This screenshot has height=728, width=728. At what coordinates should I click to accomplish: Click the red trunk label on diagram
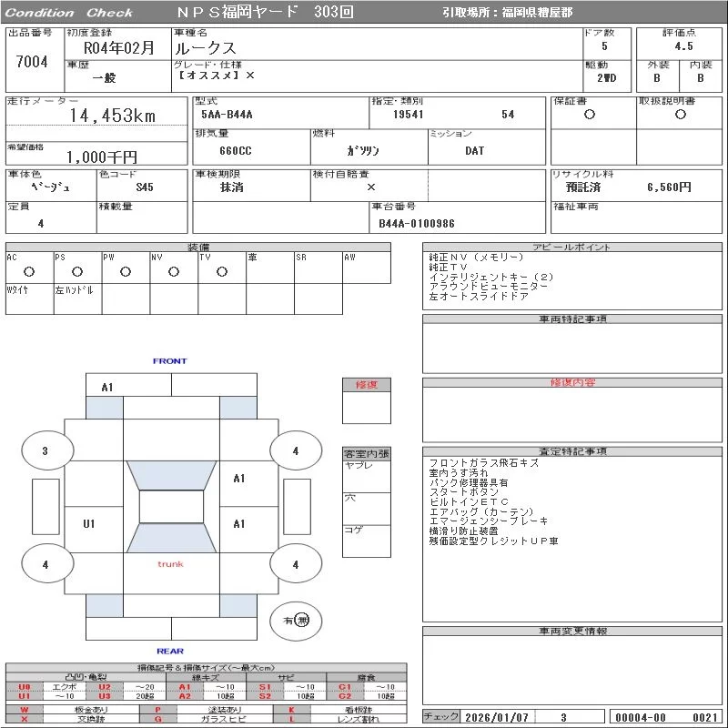pos(170,564)
